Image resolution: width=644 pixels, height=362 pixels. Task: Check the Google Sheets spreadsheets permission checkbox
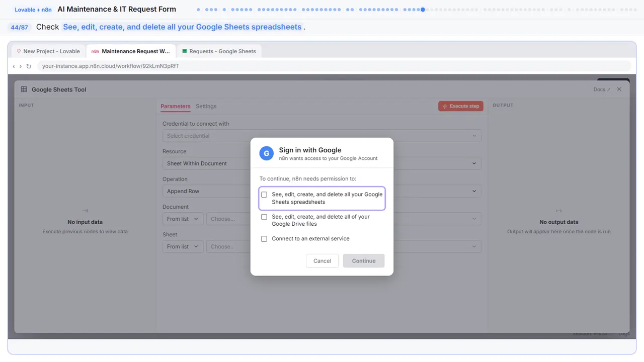[x=264, y=195]
